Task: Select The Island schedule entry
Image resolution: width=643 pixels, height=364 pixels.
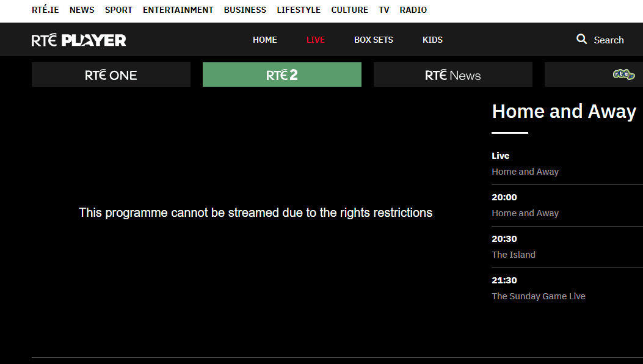Action: (x=567, y=247)
